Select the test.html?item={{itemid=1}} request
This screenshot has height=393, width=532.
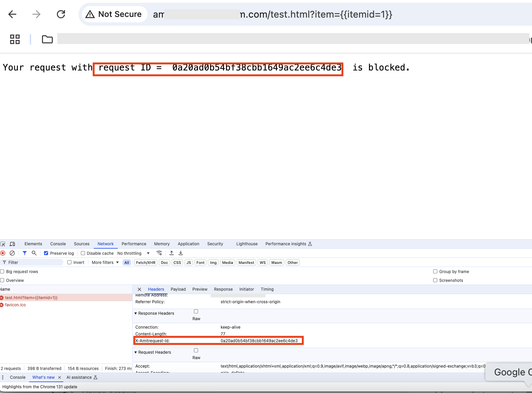(66, 298)
